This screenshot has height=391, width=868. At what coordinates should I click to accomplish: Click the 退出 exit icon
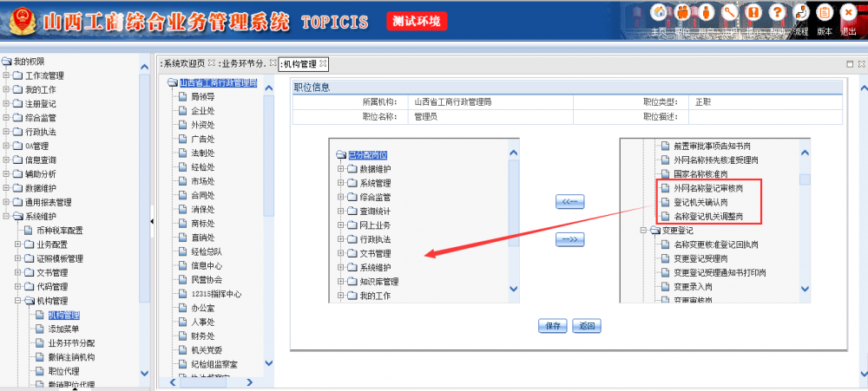coord(849,13)
